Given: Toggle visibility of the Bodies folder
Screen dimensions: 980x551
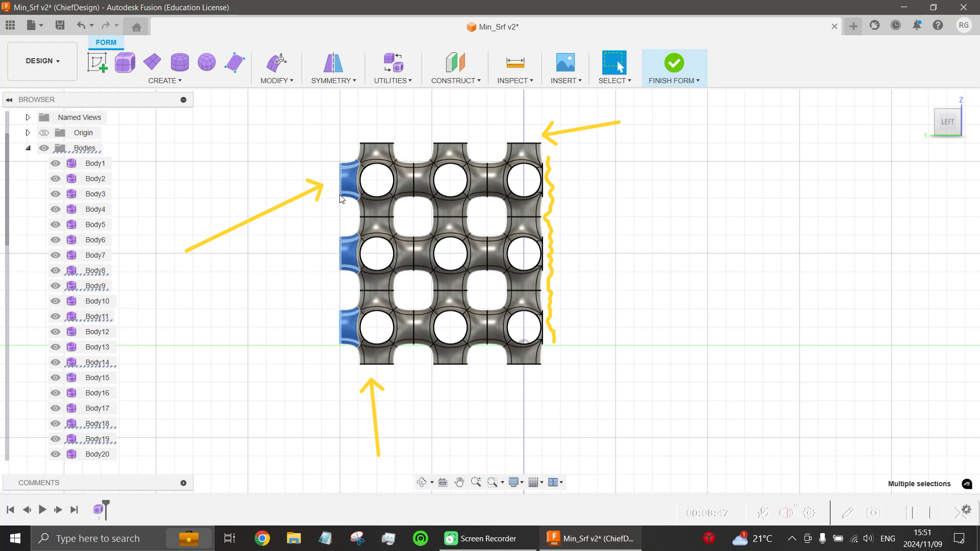Looking at the screenshot, I should pos(44,147).
